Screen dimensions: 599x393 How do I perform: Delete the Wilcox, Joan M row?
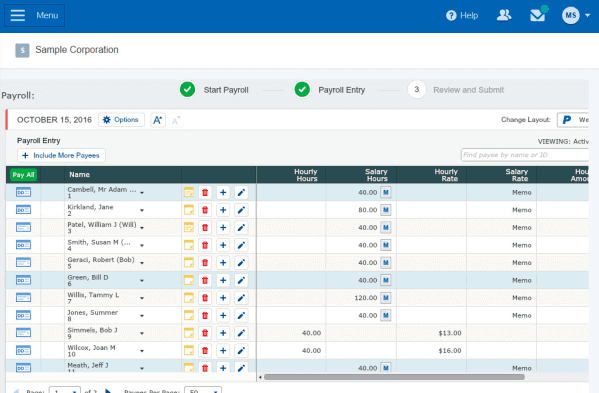pyautogui.click(x=205, y=351)
